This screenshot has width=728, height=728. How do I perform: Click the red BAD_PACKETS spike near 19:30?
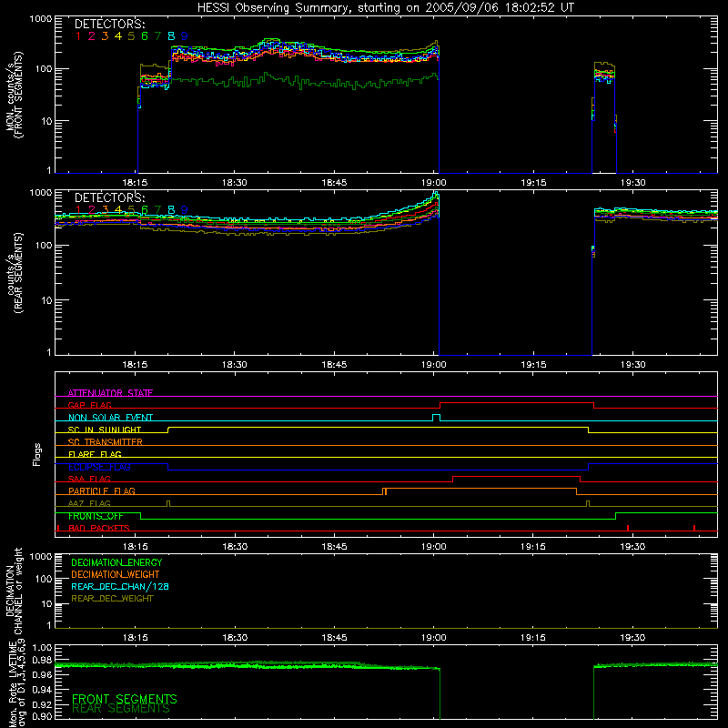click(628, 528)
